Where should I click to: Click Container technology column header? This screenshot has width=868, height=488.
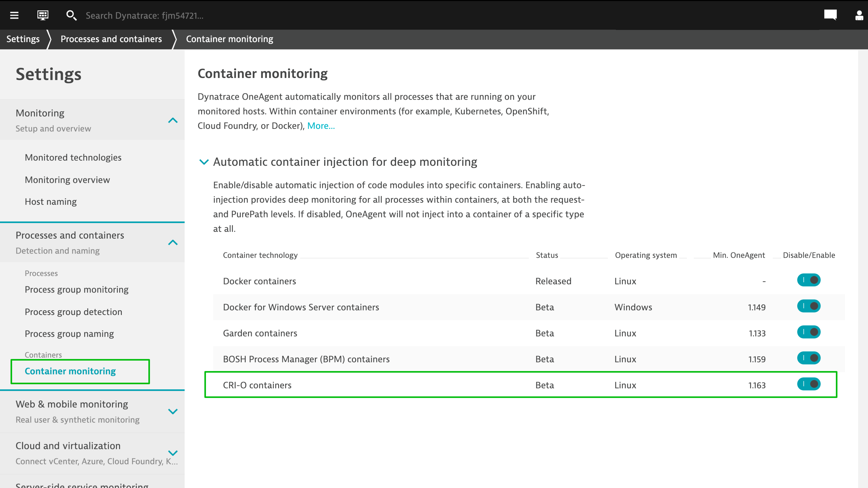(x=260, y=255)
